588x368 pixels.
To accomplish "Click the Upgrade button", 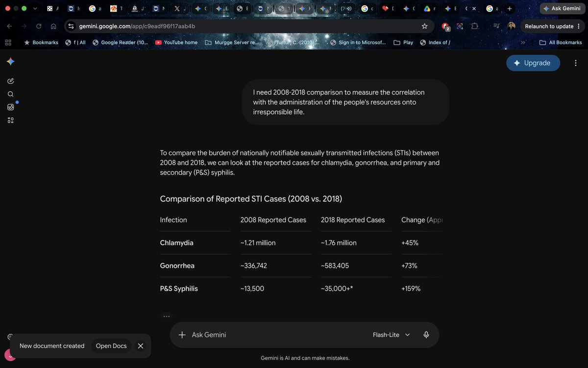I will click(x=533, y=63).
